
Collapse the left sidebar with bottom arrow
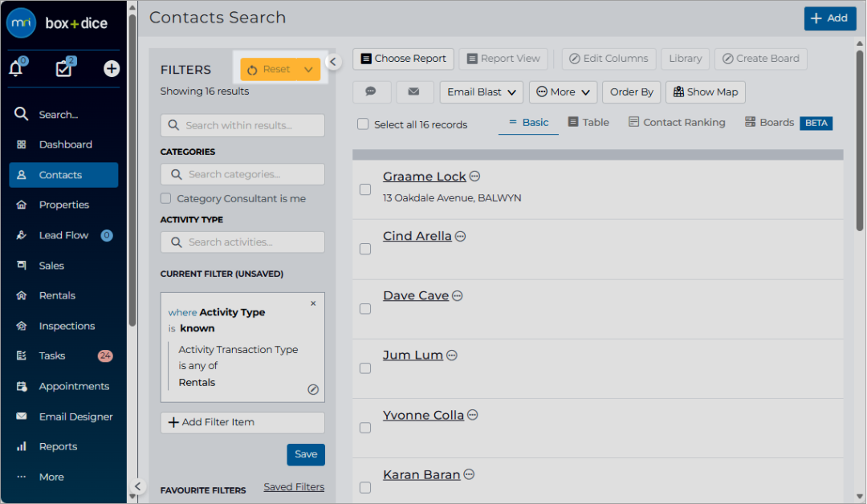[x=138, y=486]
